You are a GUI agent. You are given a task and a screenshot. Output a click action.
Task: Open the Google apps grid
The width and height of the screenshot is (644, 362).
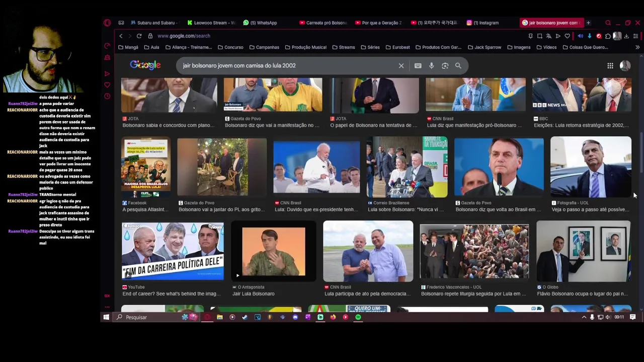tap(610, 66)
